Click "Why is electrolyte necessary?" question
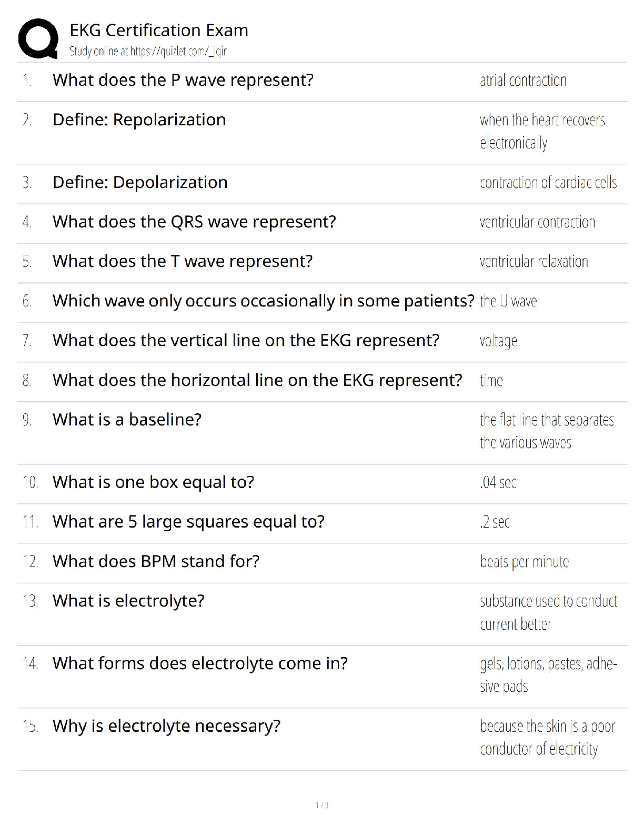The width and height of the screenshot is (644, 834). pyautogui.click(x=166, y=726)
